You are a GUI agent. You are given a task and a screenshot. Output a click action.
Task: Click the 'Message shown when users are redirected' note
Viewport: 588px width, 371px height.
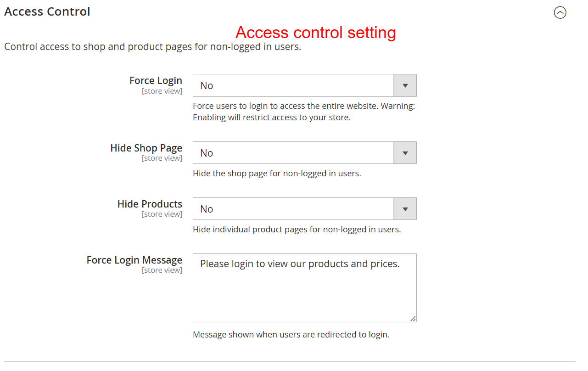click(291, 335)
